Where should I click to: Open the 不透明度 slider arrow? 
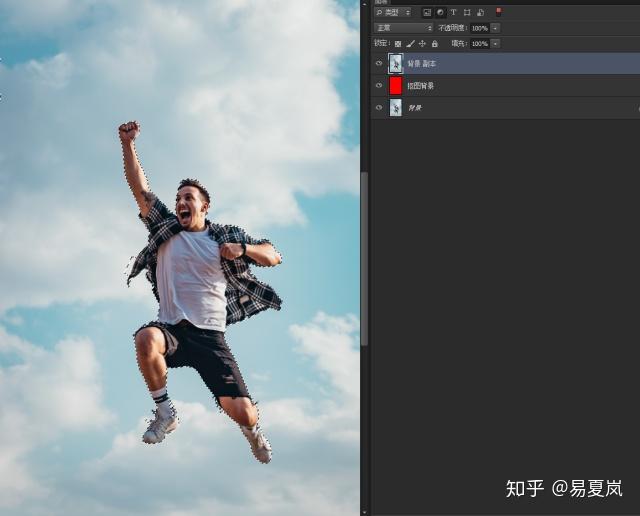pos(495,28)
